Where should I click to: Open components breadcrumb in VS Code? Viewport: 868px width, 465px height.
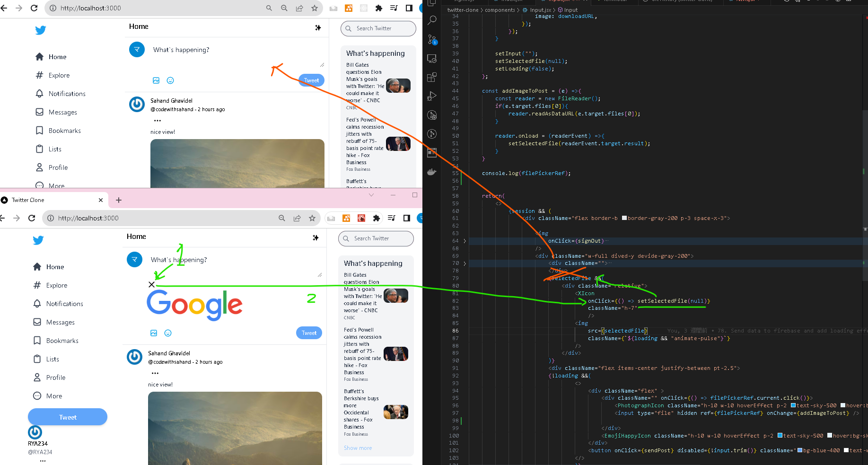[500, 10]
